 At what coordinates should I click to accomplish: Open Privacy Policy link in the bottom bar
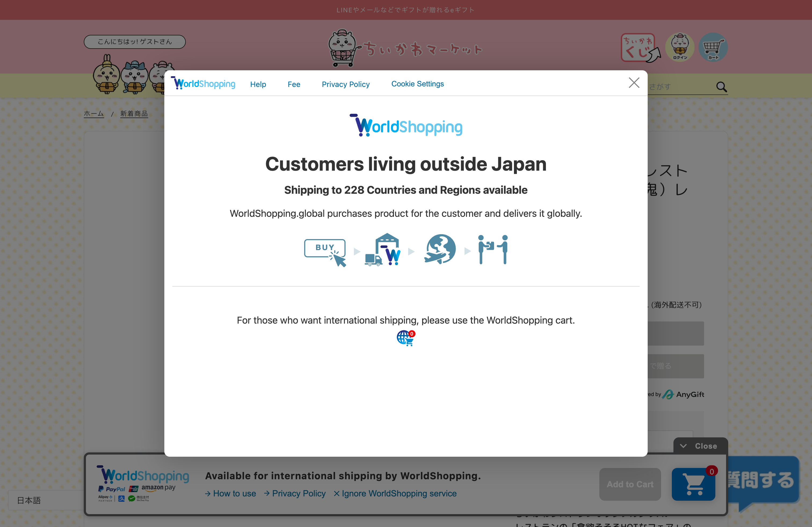click(295, 493)
